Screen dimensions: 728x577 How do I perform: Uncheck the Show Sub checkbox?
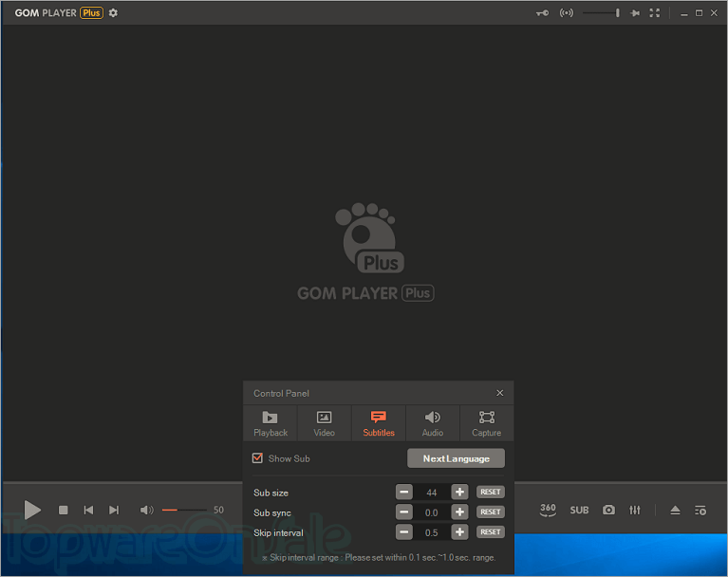[x=257, y=458]
